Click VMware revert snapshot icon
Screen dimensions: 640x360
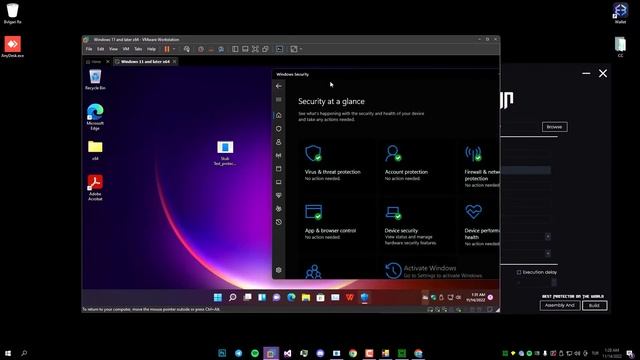point(211,49)
